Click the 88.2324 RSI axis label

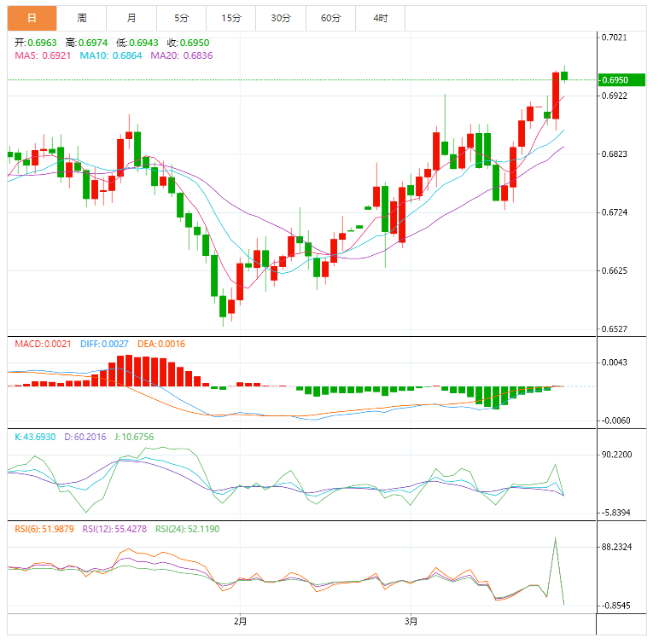point(616,548)
